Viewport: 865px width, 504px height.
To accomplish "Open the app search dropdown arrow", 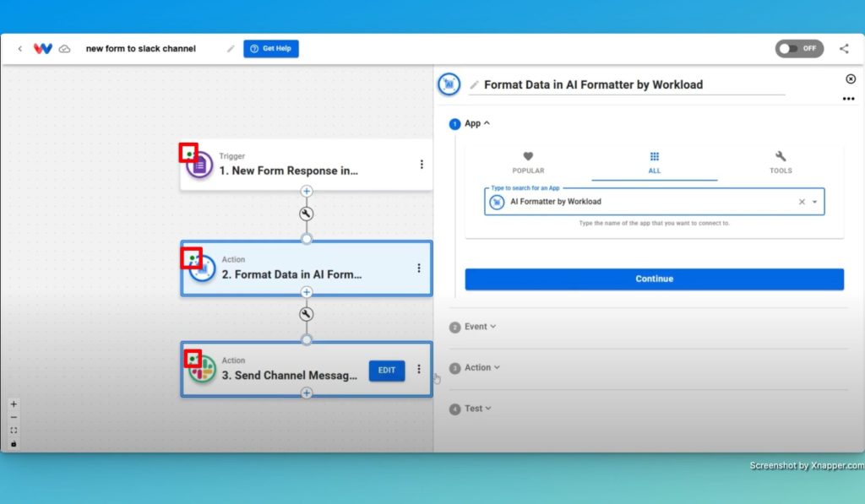I will tap(815, 202).
